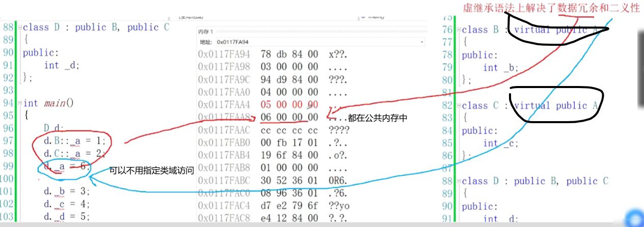
Task: Click int _d; in the left editor
Action: [x=62, y=65]
